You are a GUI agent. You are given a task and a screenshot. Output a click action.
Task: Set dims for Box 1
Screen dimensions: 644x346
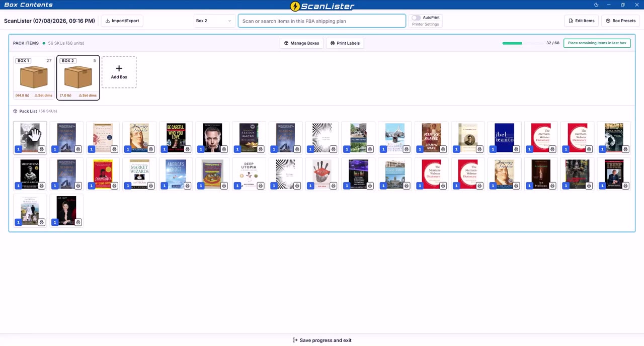tap(43, 95)
